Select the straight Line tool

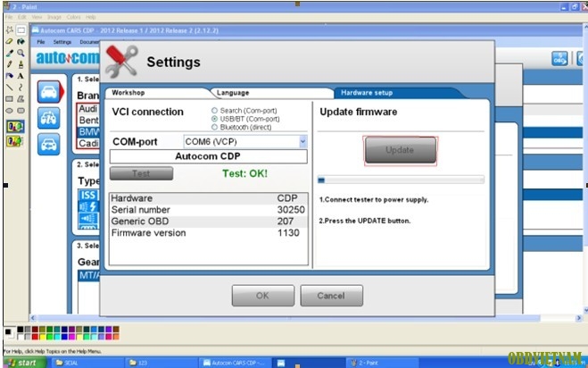pyautogui.click(x=10, y=88)
